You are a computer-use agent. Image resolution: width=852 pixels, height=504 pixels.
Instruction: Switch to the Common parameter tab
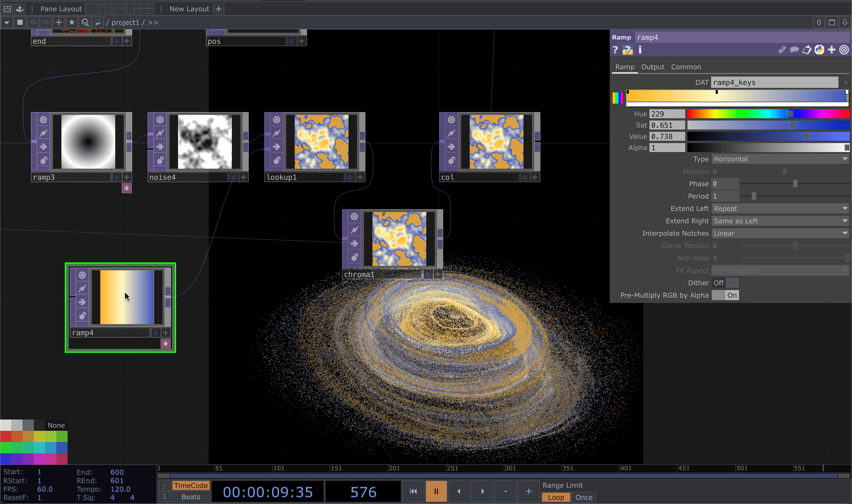[685, 67]
